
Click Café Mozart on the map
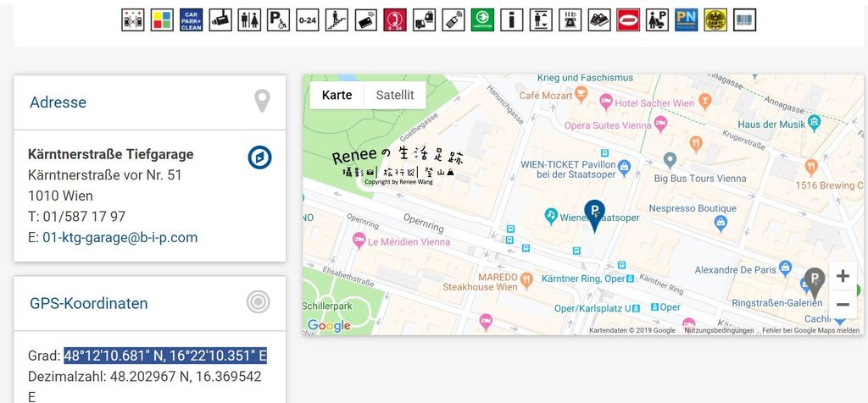[553, 95]
